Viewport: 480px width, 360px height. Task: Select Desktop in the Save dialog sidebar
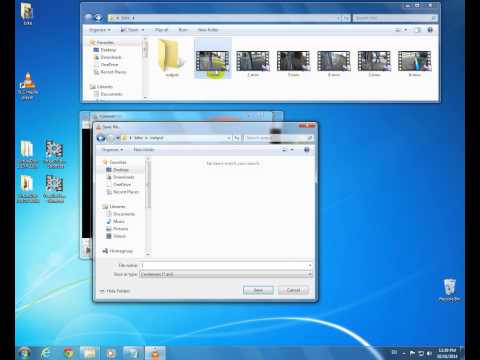120,170
